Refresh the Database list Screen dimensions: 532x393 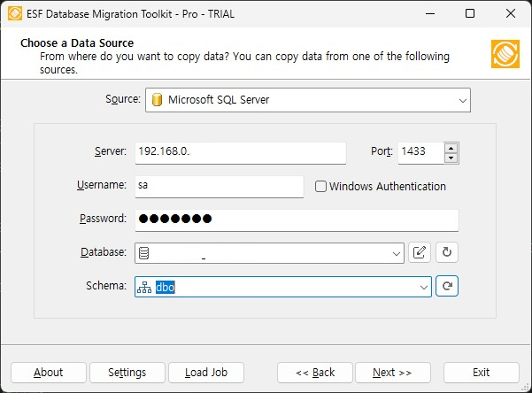click(x=447, y=252)
